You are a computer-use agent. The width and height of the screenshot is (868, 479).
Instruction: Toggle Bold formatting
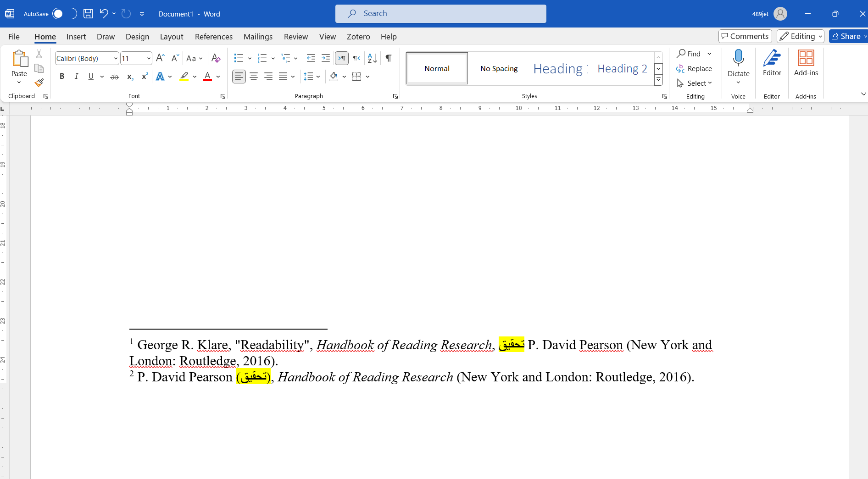[62, 77]
